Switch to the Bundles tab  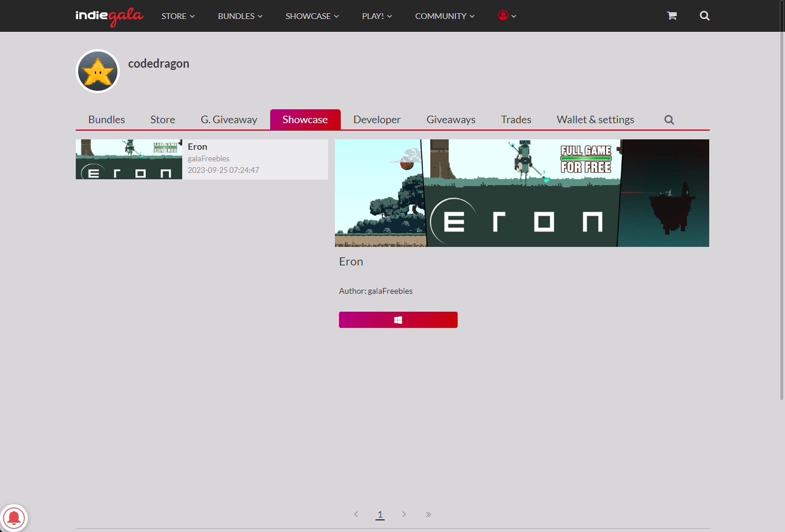coord(106,120)
